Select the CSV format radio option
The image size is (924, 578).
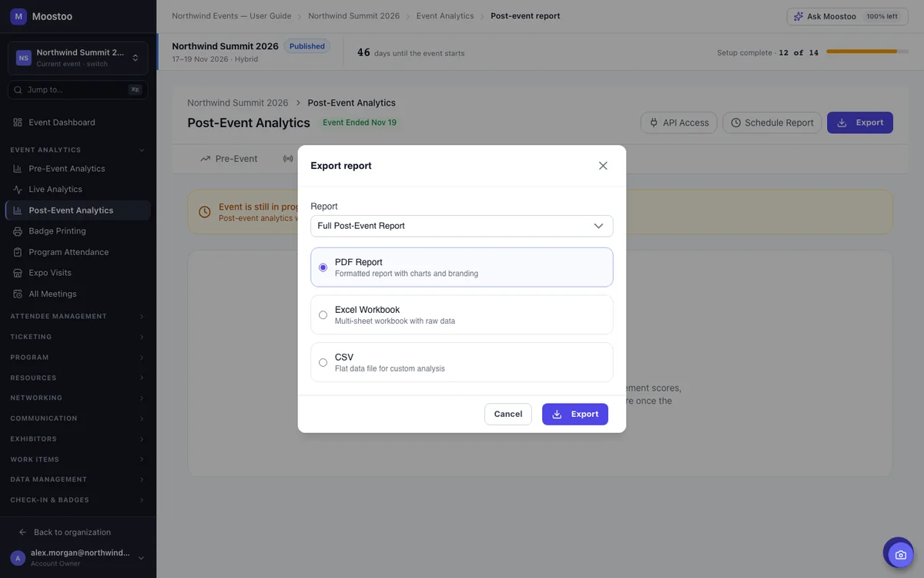(462, 362)
